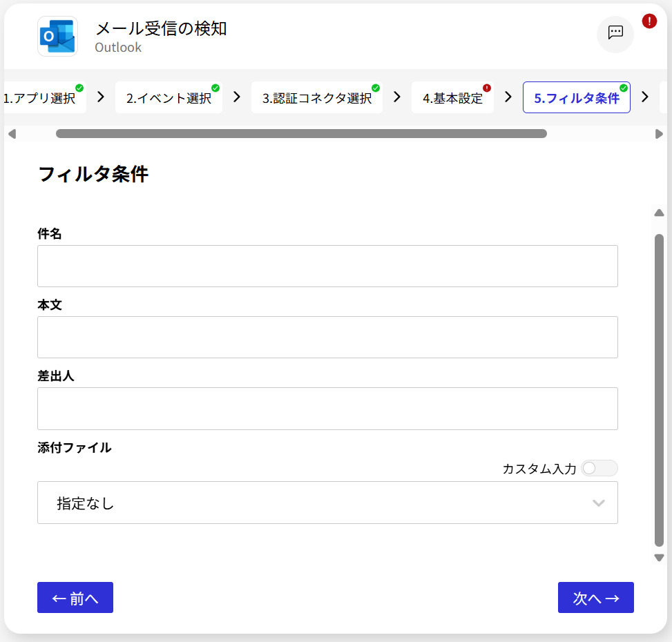The width and height of the screenshot is (672, 642).
Task: Click the chevron after 5.フィルタ条件 step
Action: (645, 97)
